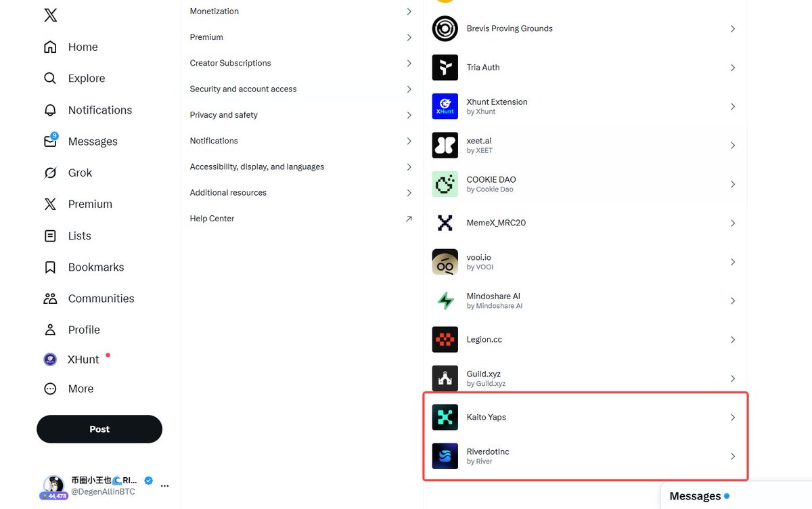The height and width of the screenshot is (509, 812).
Task: Click the Help Center arrow icon
Action: pos(409,219)
